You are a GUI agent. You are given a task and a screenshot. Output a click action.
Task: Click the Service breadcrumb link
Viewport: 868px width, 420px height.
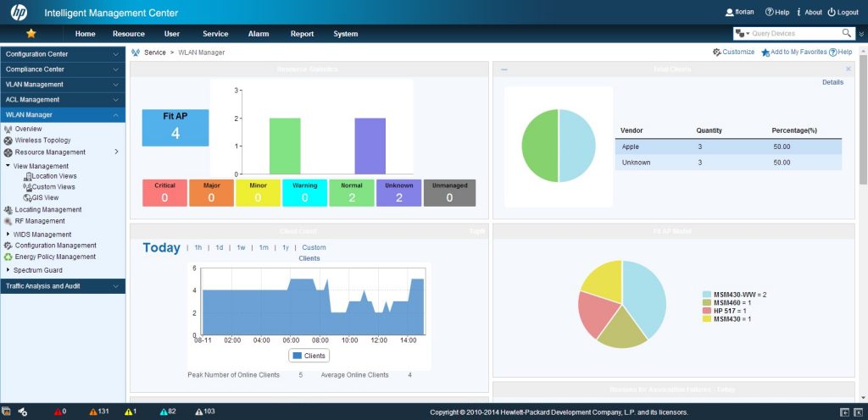[x=155, y=52]
